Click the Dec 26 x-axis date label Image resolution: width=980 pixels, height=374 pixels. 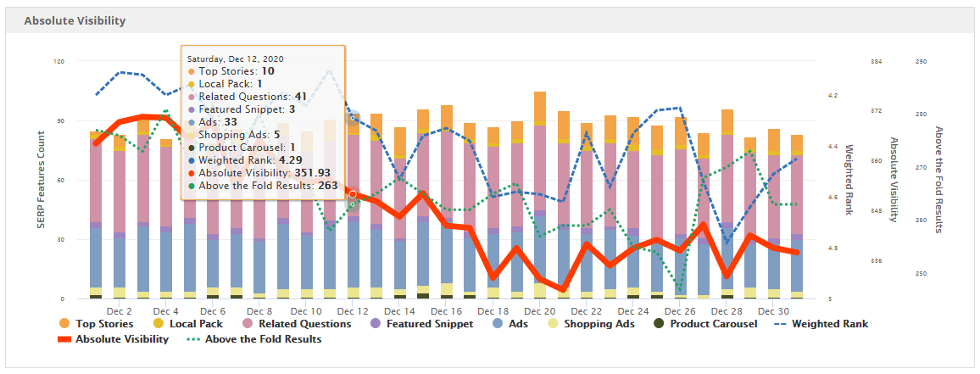pos(680,310)
